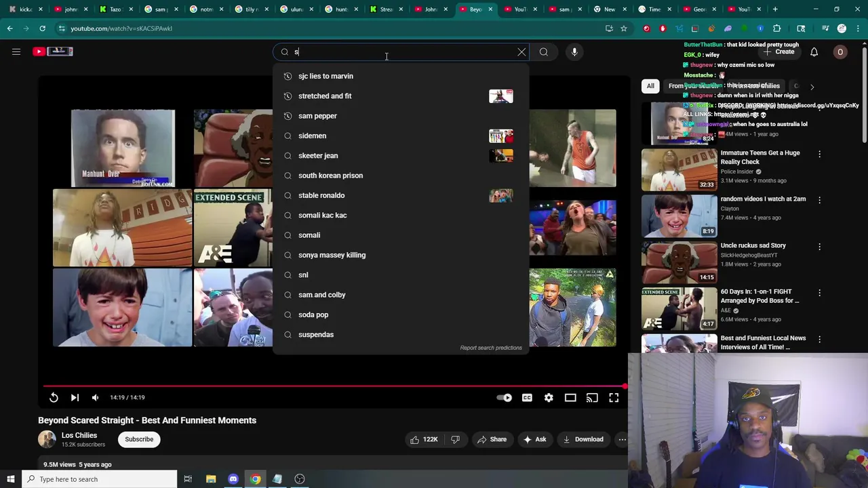The image size is (868, 488).
Task: Open options for 60 Days In video
Action: click(819, 293)
